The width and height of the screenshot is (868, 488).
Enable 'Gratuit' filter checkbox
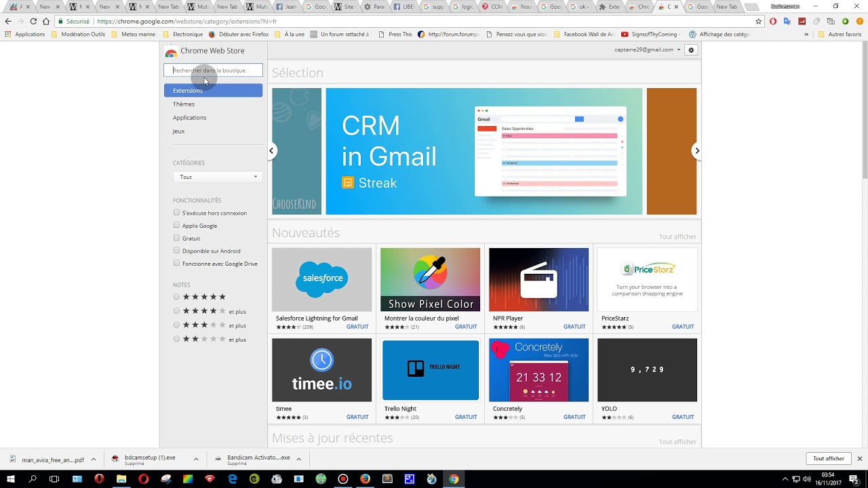pyautogui.click(x=176, y=238)
